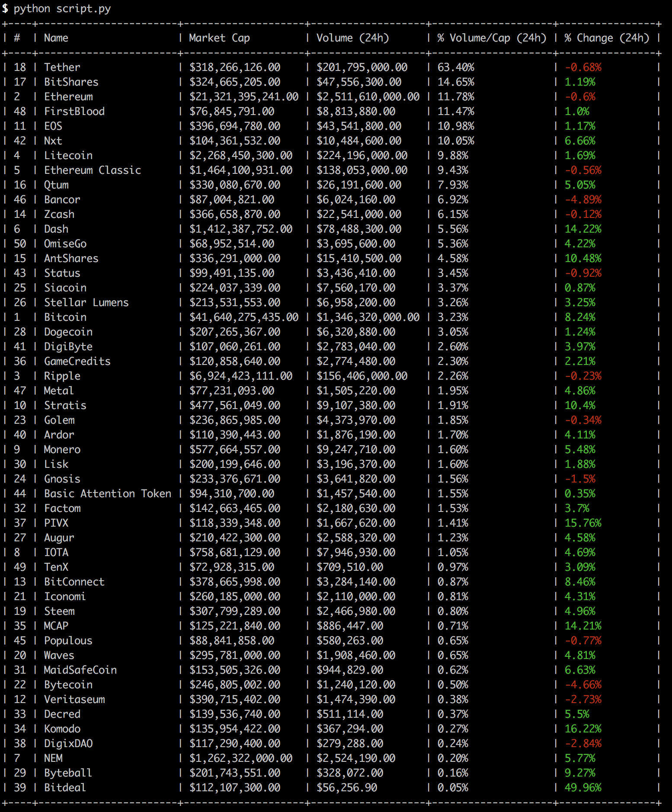Click NEM market cap $1,262,322,000.00
Image resolution: width=672 pixels, height=812 pixels.
(241, 758)
